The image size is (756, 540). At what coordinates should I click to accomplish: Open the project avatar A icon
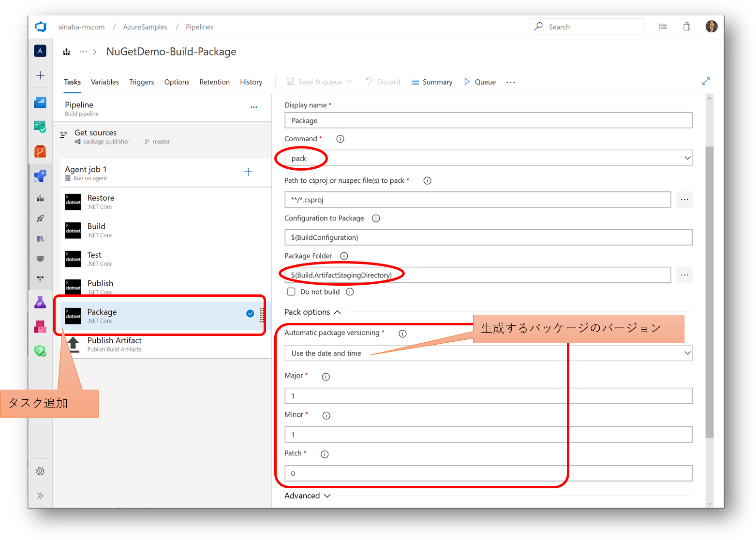[40, 51]
